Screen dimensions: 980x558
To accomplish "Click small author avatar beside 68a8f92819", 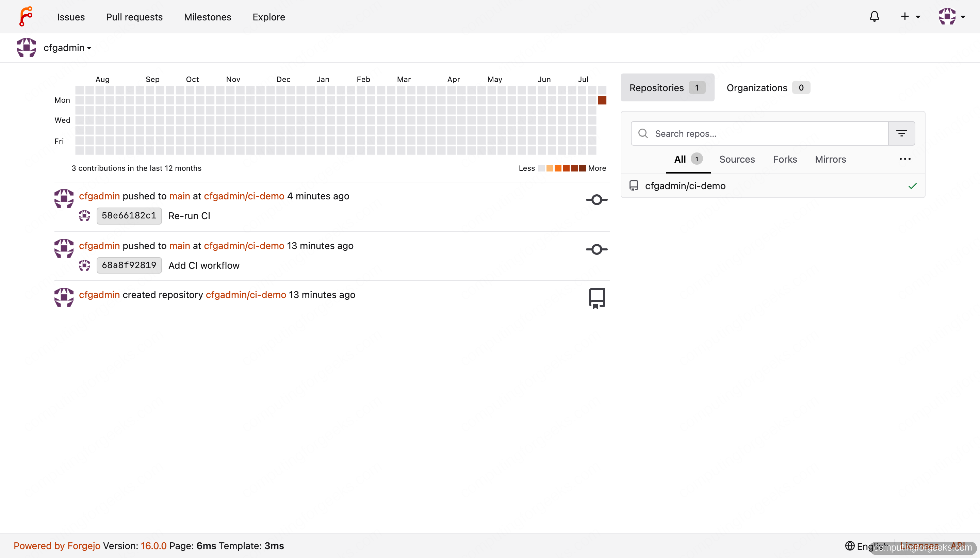I will tap(84, 265).
